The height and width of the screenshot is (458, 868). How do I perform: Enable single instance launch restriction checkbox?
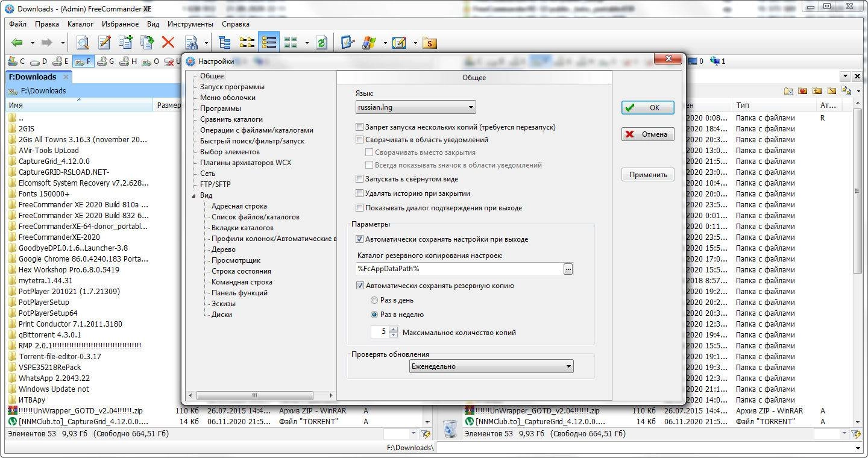pyautogui.click(x=360, y=127)
